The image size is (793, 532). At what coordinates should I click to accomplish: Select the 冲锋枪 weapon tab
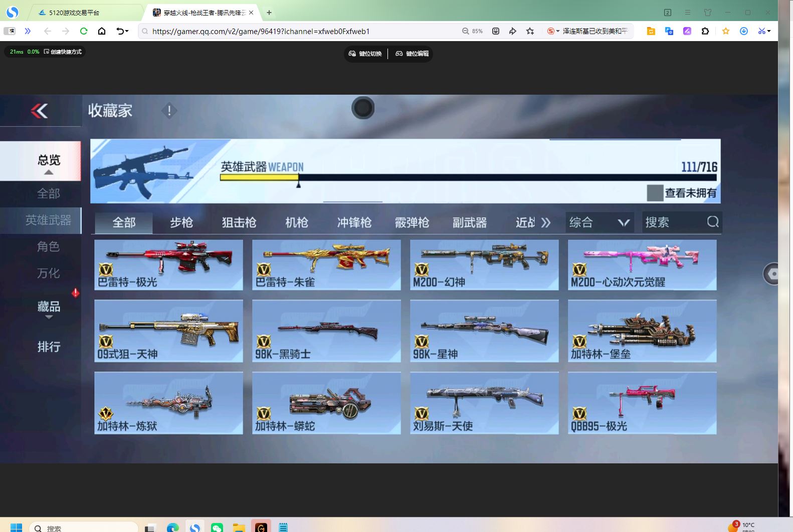354,222
